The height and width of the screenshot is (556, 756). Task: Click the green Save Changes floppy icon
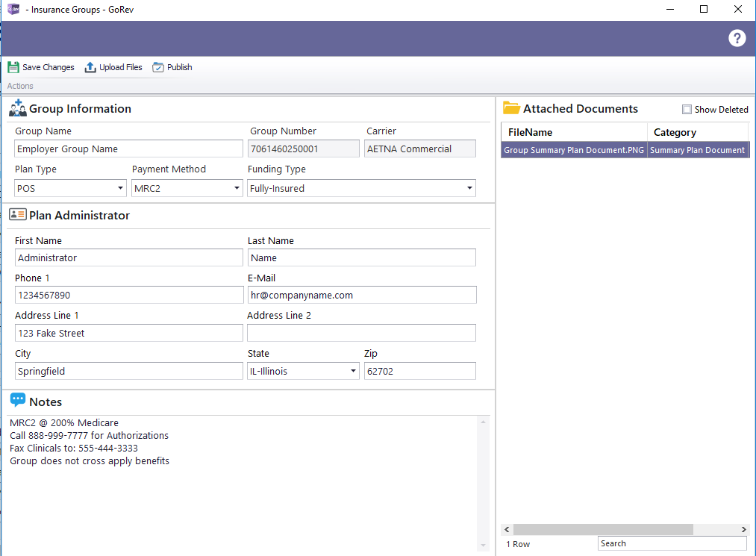pyautogui.click(x=13, y=67)
